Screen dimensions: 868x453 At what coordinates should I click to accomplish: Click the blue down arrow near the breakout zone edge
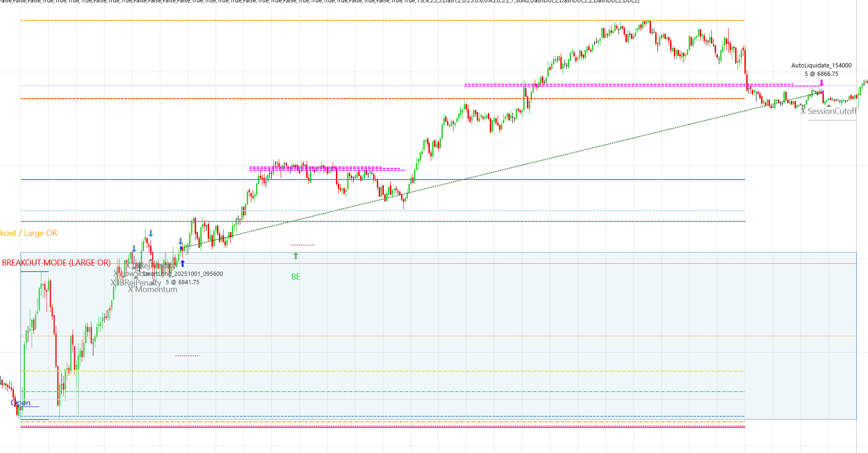181,241
